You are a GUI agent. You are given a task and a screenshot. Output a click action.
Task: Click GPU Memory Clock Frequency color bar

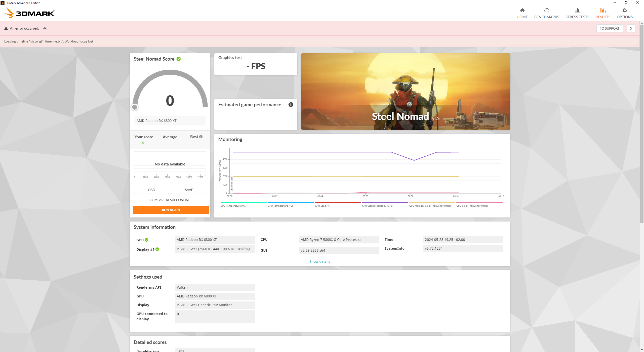(432, 202)
